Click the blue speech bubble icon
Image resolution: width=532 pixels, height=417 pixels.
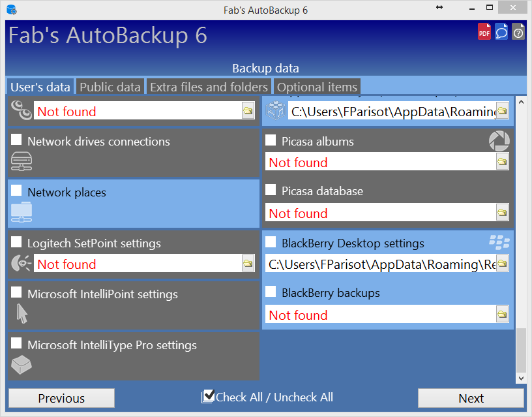[x=501, y=31]
